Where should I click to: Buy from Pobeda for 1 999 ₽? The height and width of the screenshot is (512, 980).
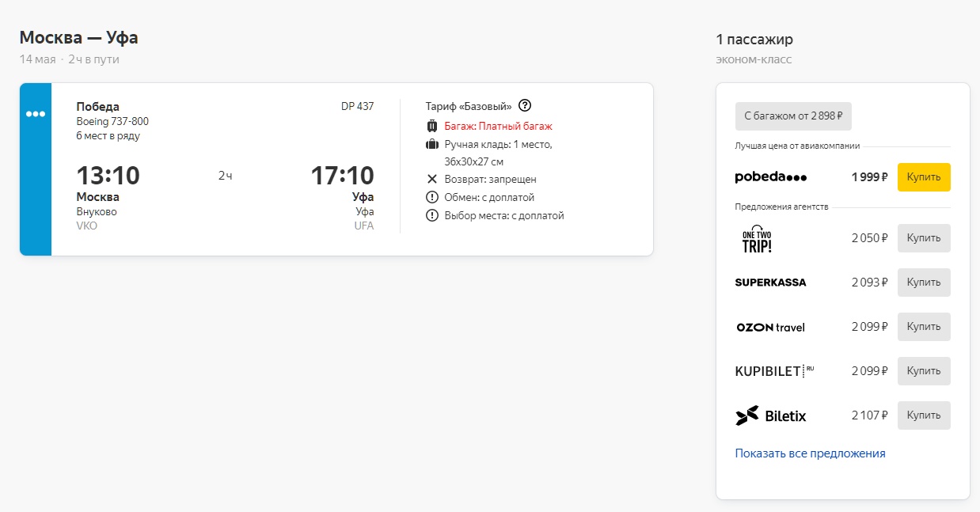pyautogui.click(x=924, y=177)
